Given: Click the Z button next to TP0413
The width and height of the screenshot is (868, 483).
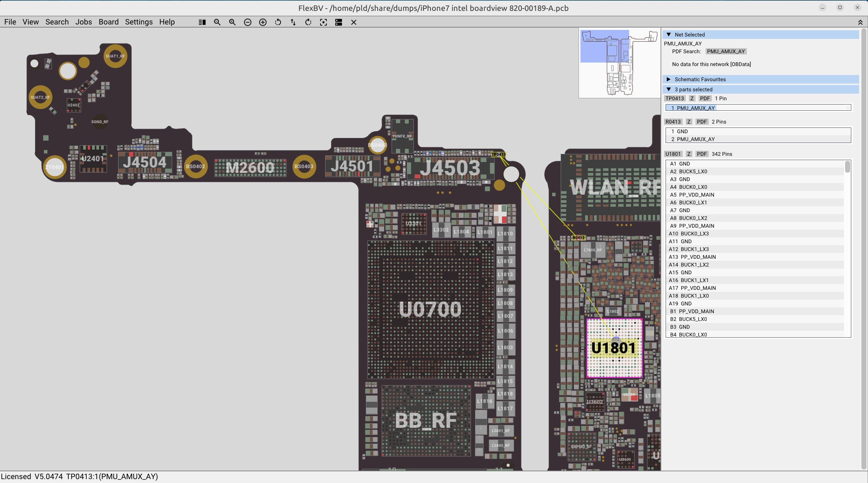Looking at the screenshot, I should pyautogui.click(x=692, y=98).
